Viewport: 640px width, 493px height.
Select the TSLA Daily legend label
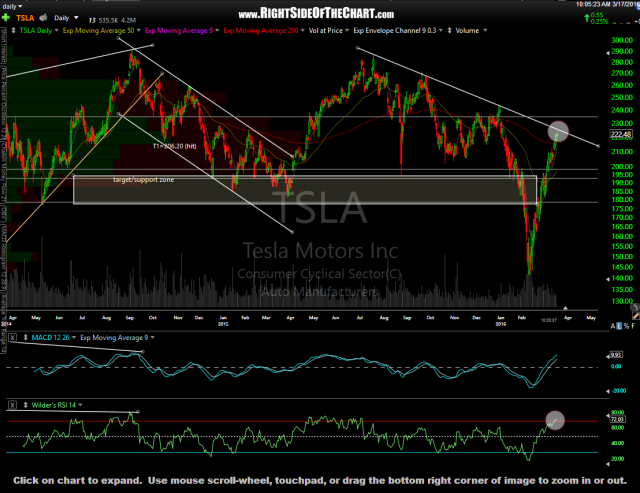point(36,31)
